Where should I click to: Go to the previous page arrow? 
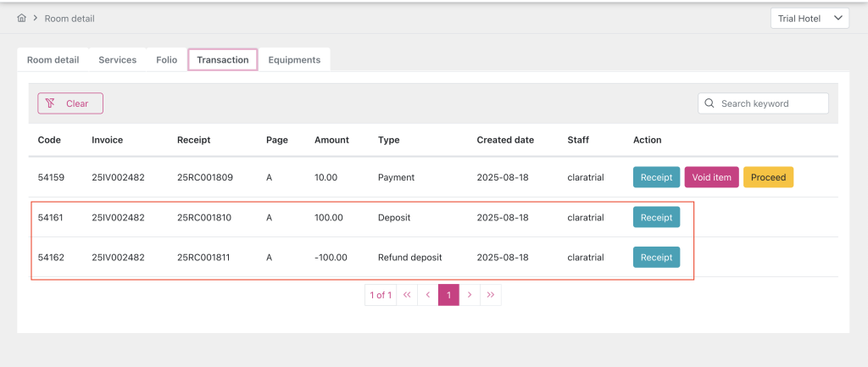428,295
